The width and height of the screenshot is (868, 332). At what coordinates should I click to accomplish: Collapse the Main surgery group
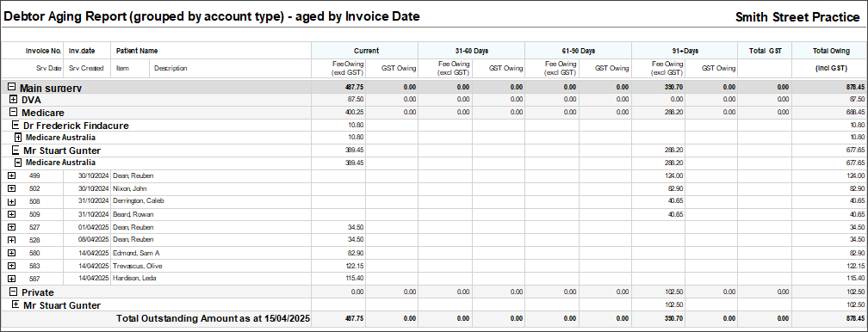point(12,87)
